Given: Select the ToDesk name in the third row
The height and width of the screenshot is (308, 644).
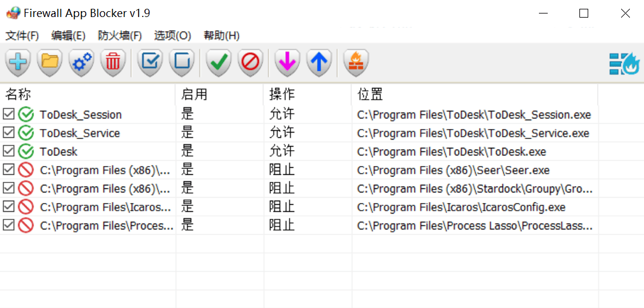Looking at the screenshot, I should click(x=58, y=152).
